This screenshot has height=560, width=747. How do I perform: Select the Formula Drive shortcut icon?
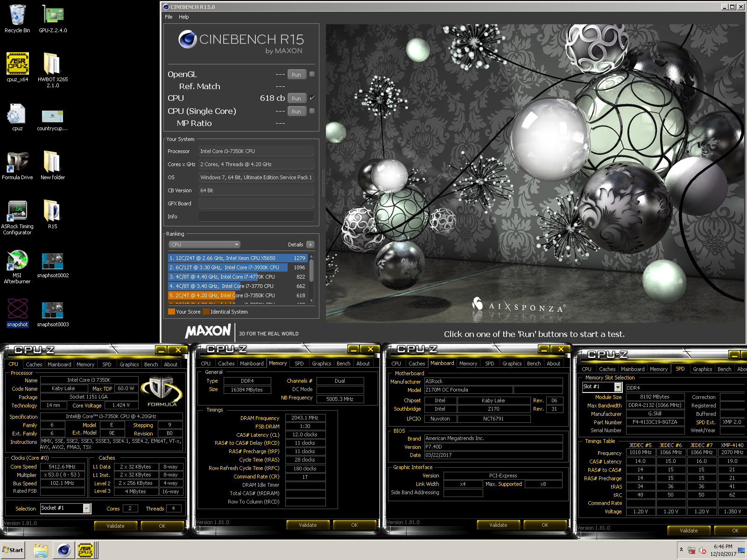[17, 166]
